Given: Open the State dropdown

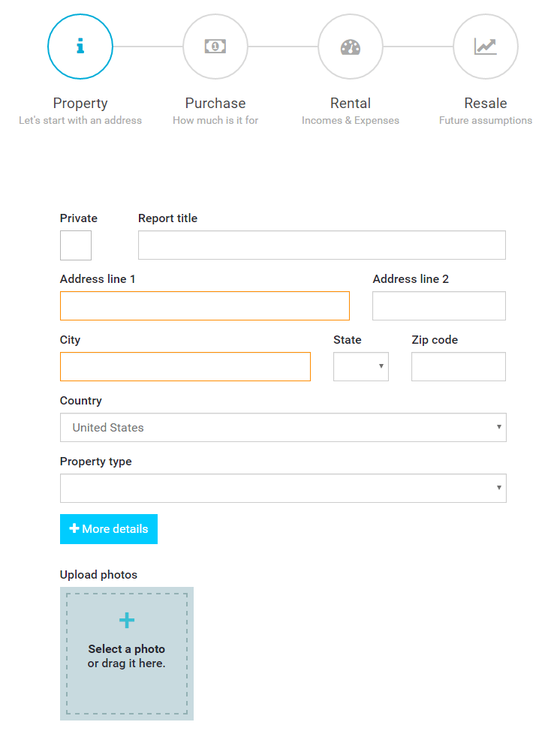Looking at the screenshot, I should click(x=360, y=366).
